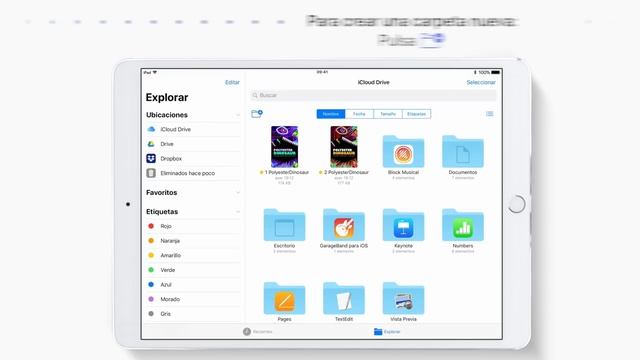The width and height of the screenshot is (640, 360).
Task: Select the Amarillo yellow tag
Action: 193,256
